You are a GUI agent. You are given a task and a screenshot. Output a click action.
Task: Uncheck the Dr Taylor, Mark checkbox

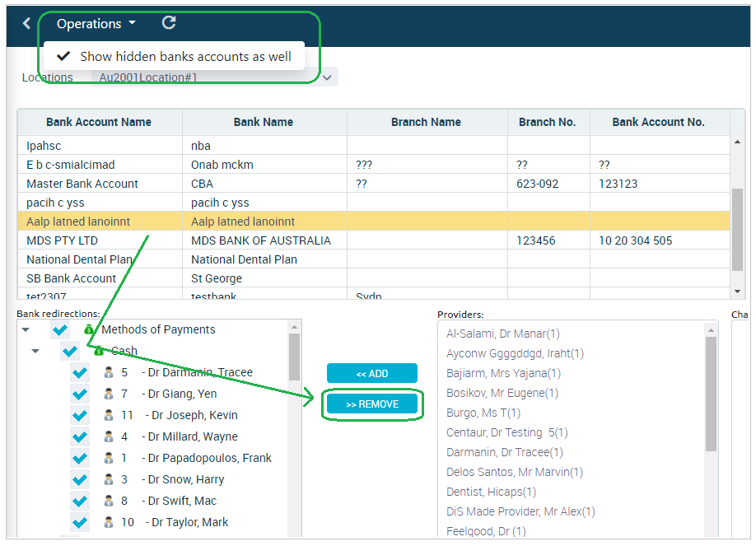click(x=80, y=522)
